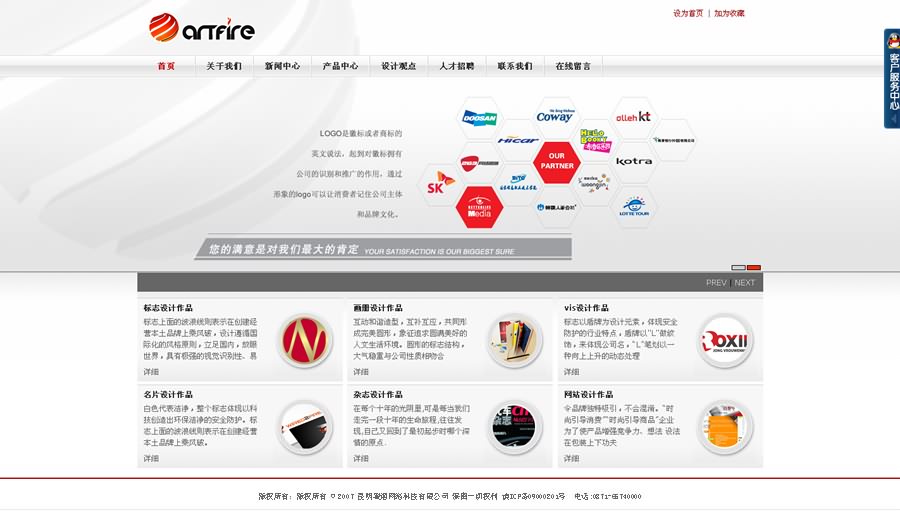Click the NEXT button
Viewport: 900px width, 517px height.
[x=744, y=283]
